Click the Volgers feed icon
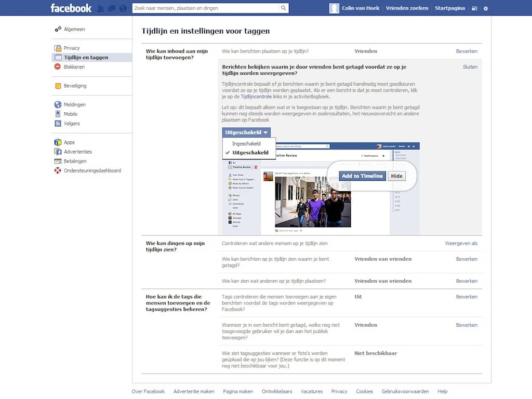532x399 pixels. coord(58,124)
